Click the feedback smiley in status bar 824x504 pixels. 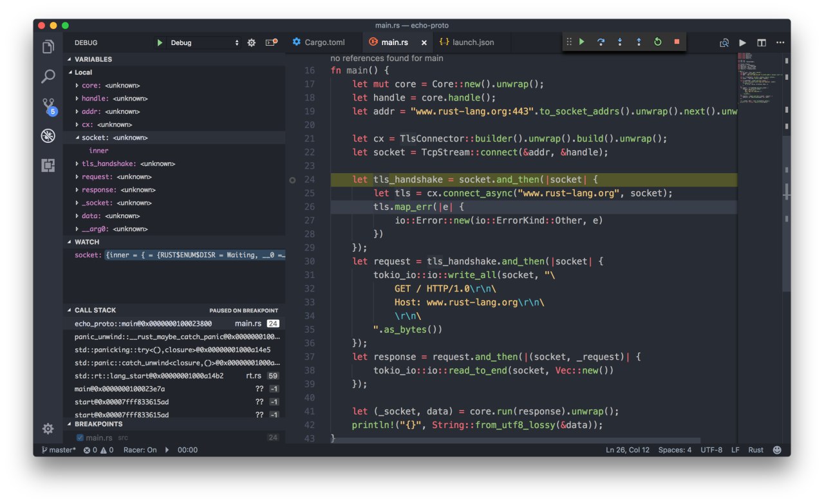click(x=777, y=450)
